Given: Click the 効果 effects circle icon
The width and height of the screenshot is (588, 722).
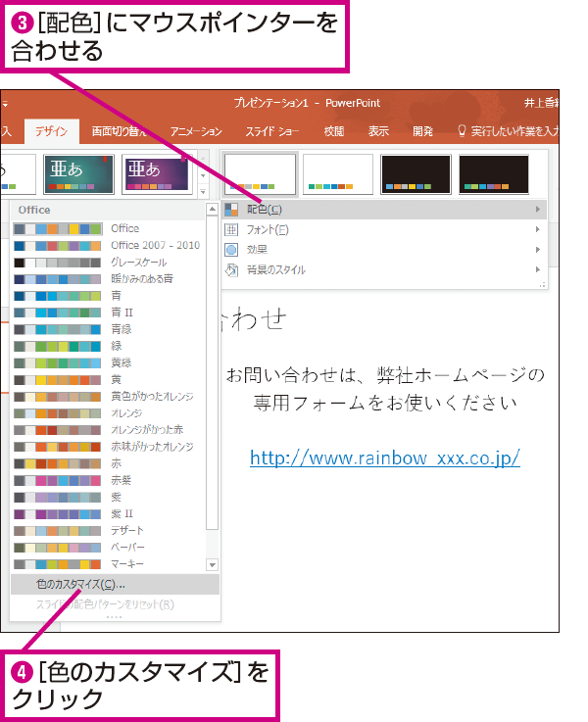Looking at the screenshot, I should (231, 250).
